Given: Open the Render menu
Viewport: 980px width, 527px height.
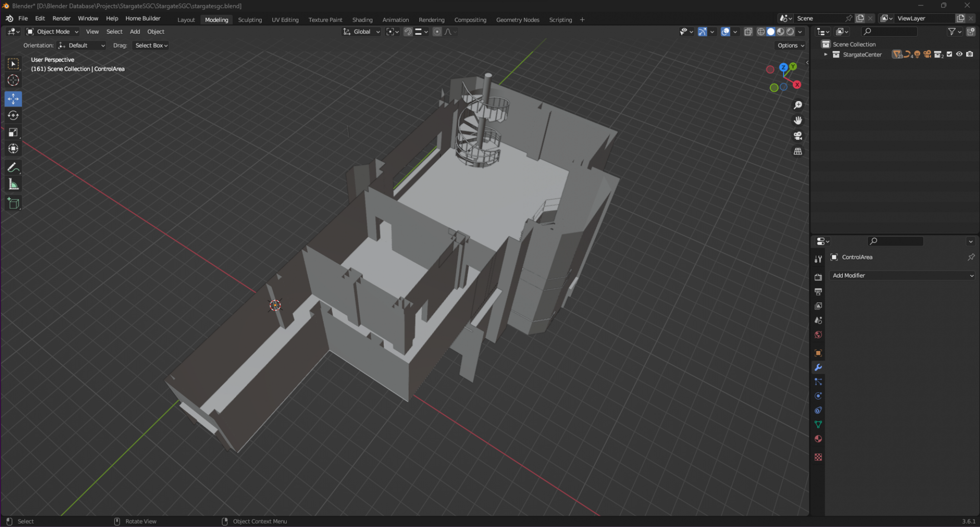Looking at the screenshot, I should click(61, 19).
